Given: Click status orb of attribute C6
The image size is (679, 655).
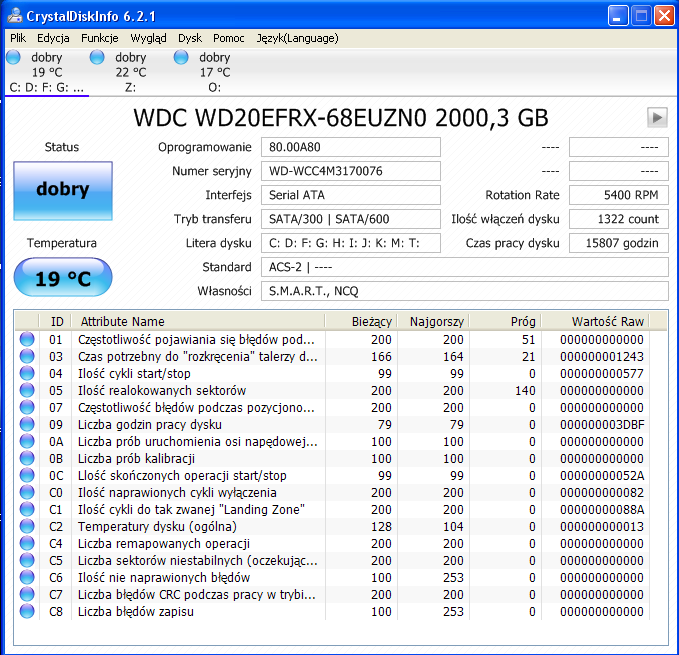Looking at the screenshot, I should coord(27,577).
